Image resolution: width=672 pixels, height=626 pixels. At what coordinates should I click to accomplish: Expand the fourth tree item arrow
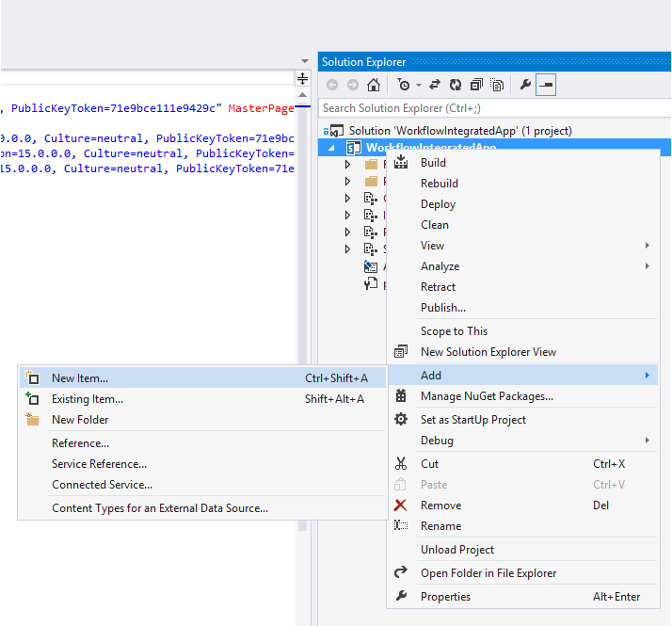[347, 216]
